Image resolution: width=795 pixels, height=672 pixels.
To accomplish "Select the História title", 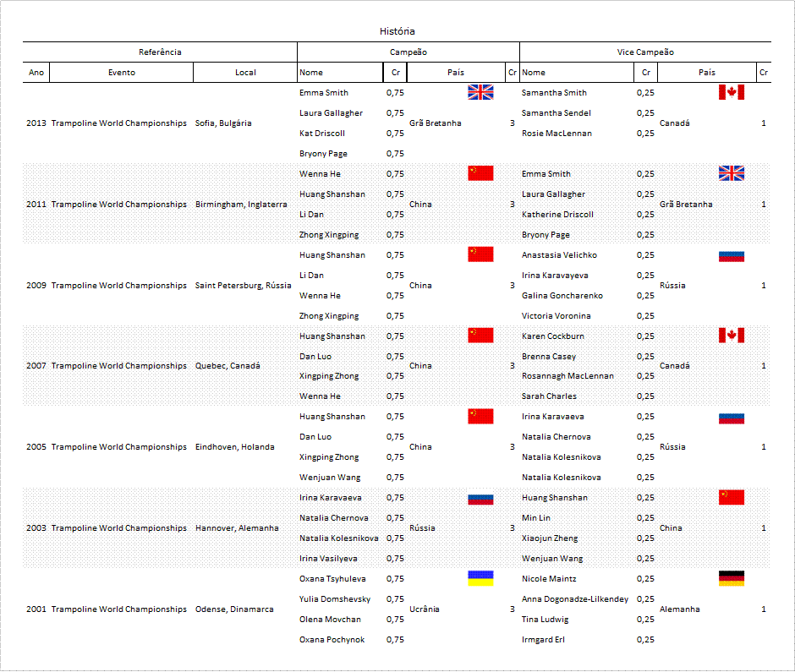I will (x=397, y=31).
